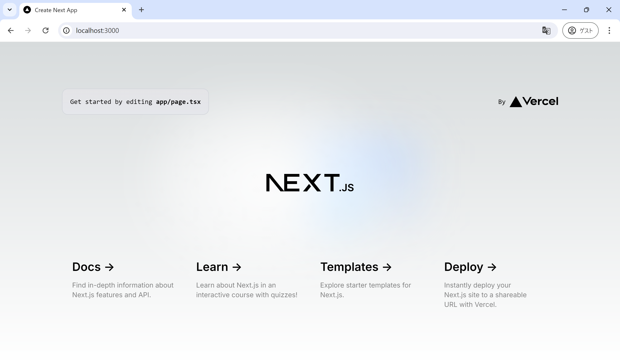This screenshot has width=620, height=364.
Task: Close the browser window
Action: pyautogui.click(x=609, y=10)
